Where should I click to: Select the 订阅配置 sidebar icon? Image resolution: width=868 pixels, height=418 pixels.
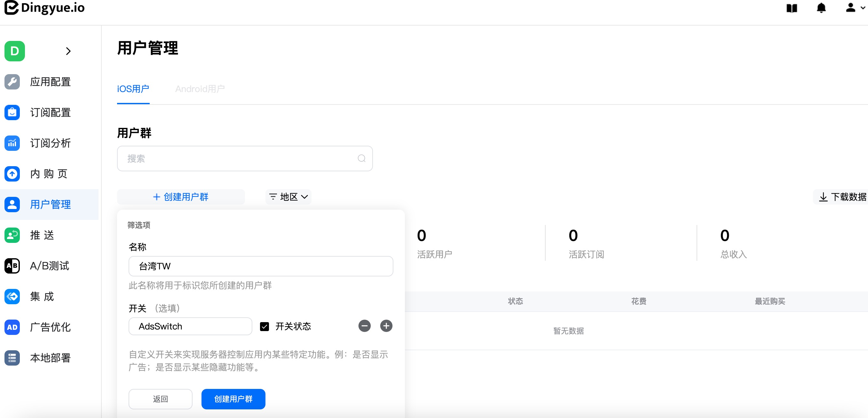(12, 112)
